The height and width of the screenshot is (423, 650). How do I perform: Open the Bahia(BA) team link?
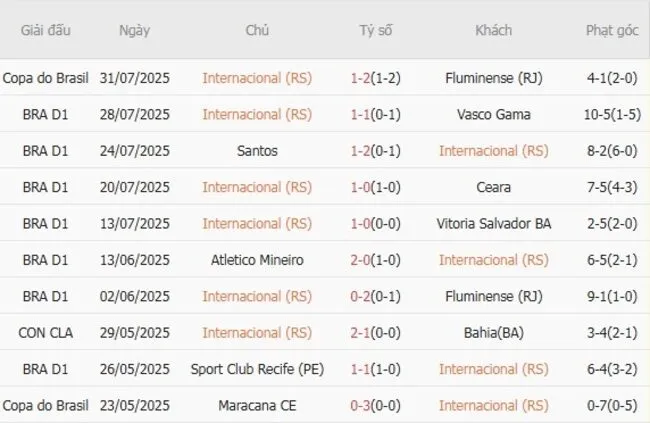(493, 332)
